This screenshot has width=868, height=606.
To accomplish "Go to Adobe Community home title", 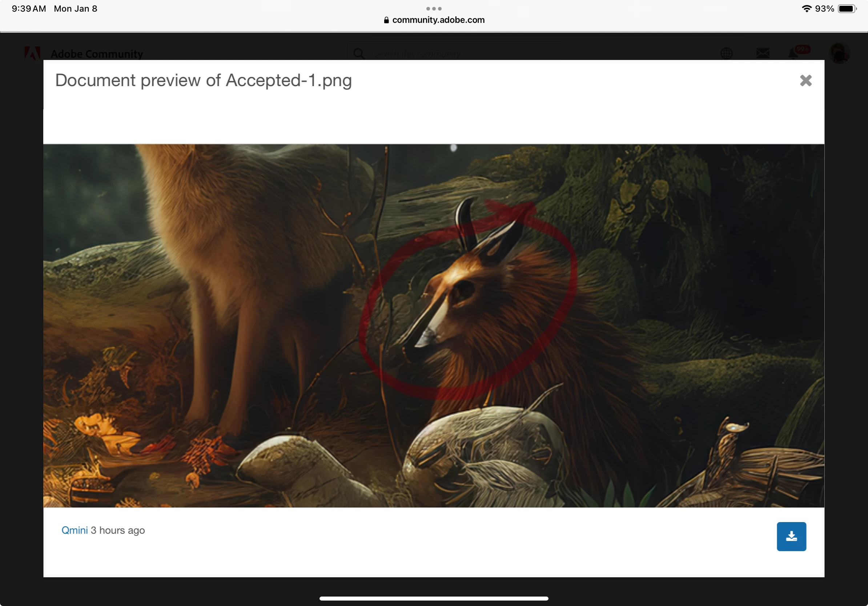I will click(x=97, y=54).
